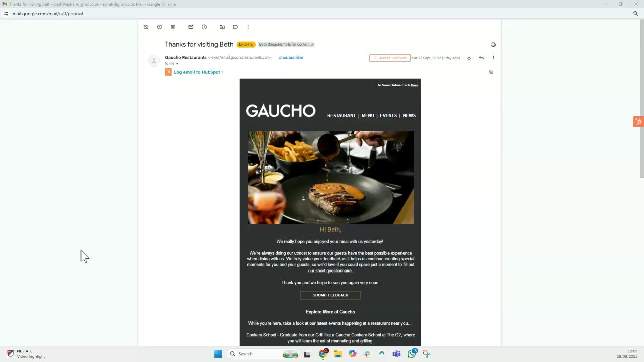Click the 'Thanks for visiting Beth' subject
The width and height of the screenshot is (644, 362).
click(x=199, y=44)
